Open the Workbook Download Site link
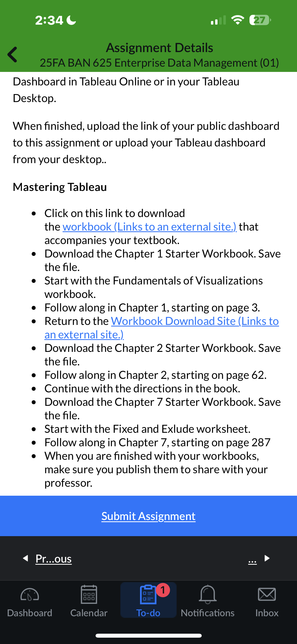 [x=162, y=328]
